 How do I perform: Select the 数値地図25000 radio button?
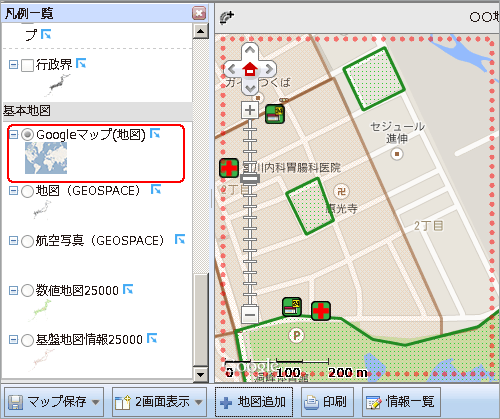pos(27,291)
